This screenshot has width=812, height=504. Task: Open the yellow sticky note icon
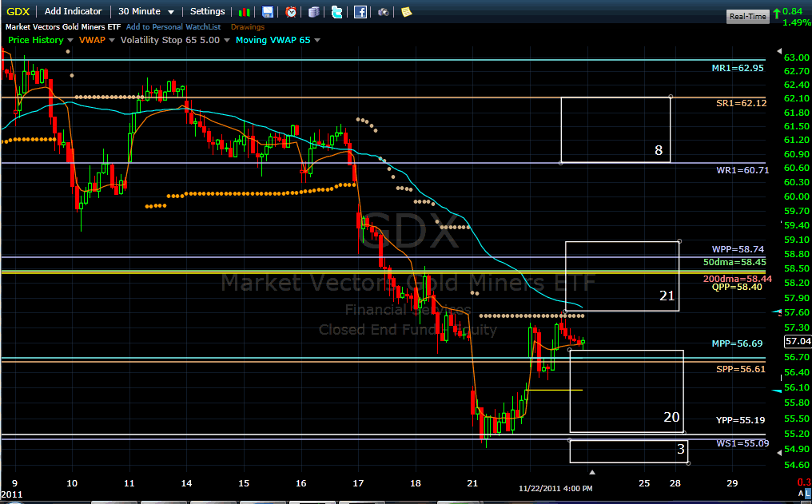pos(407,12)
